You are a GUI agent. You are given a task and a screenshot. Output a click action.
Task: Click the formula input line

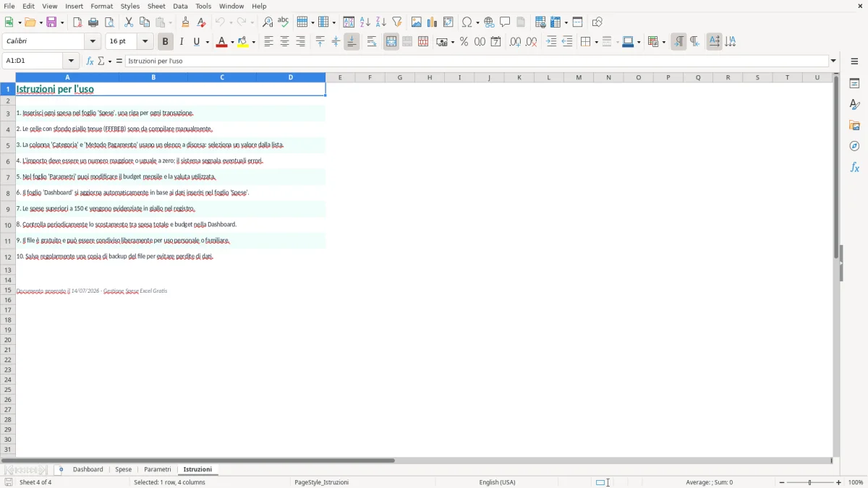pos(477,61)
